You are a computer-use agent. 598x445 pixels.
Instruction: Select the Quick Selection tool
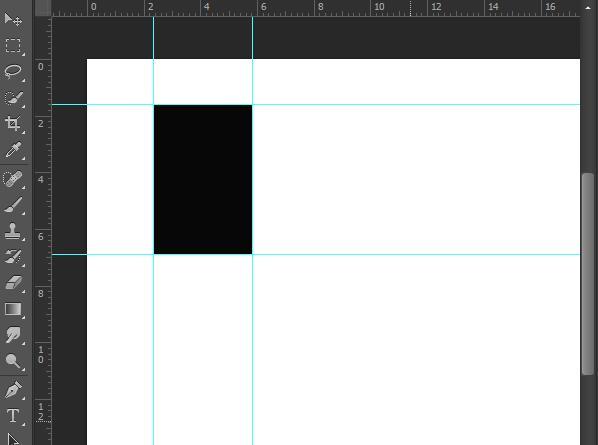point(13,98)
